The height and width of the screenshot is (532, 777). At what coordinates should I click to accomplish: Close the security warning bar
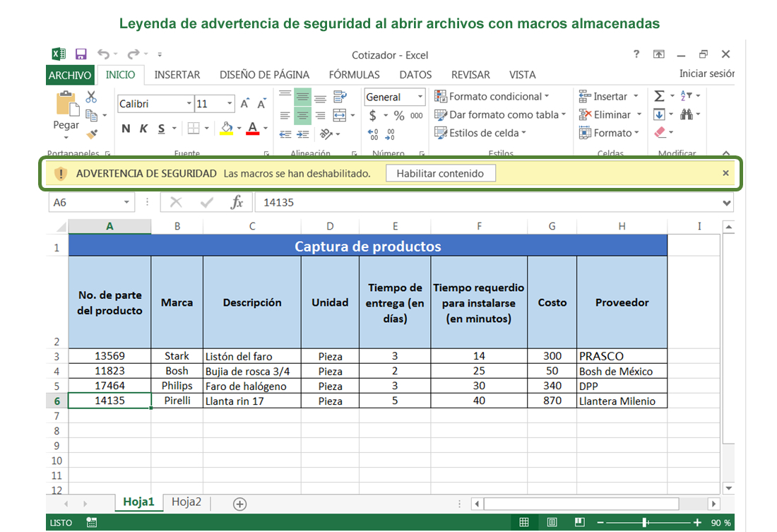pos(725,173)
